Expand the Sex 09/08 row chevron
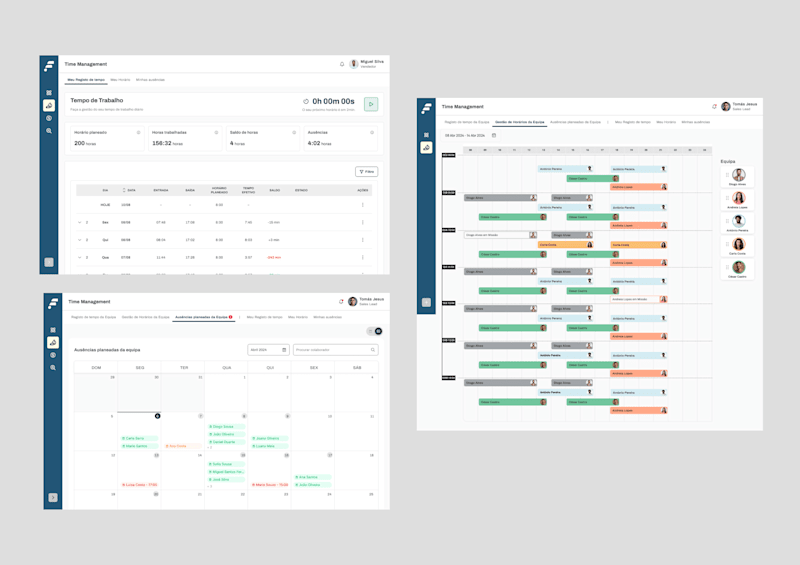Viewport: 800px width, 565px height. [x=80, y=223]
